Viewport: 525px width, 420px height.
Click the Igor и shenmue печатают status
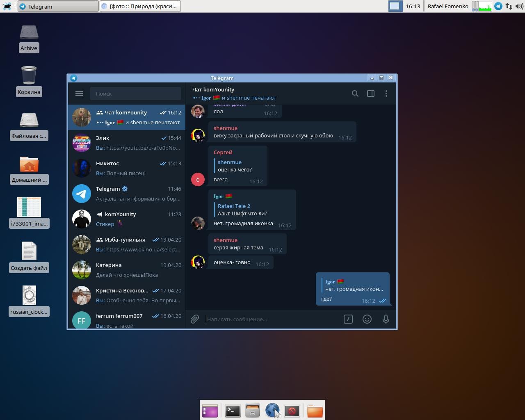pos(234,98)
